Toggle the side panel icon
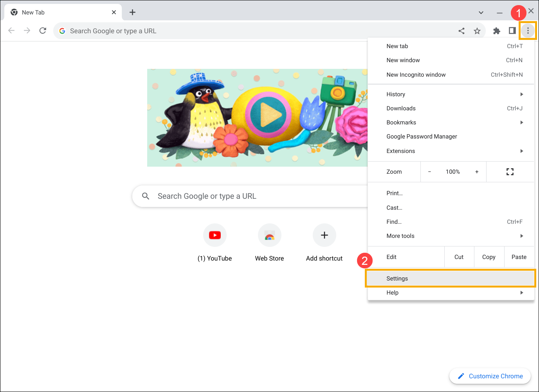The image size is (539, 392). click(x=512, y=31)
